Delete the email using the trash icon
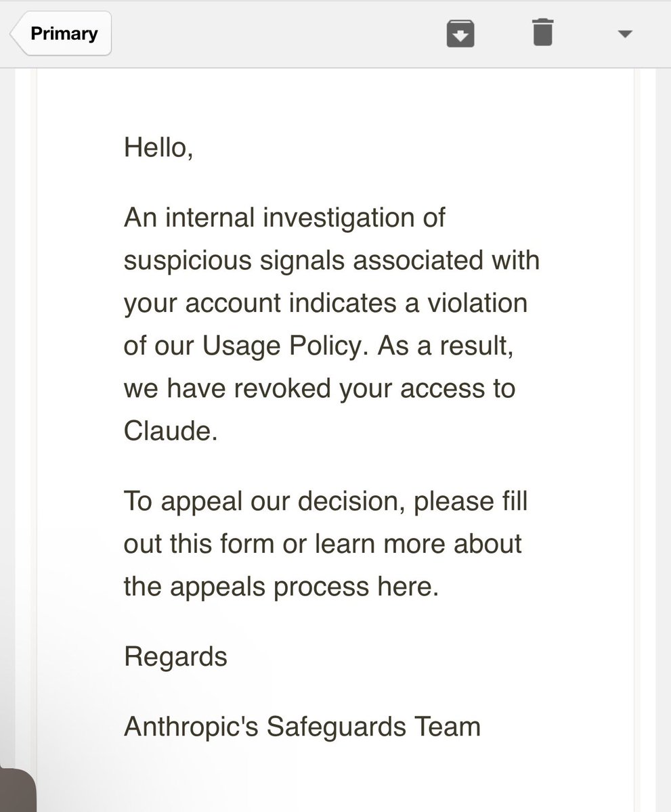This screenshot has width=671, height=812. click(x=542, y=32)
